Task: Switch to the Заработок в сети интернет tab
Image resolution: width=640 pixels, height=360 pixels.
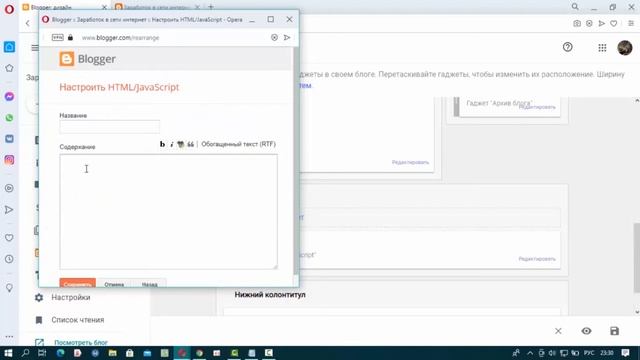Action: (x=157, y=7)
